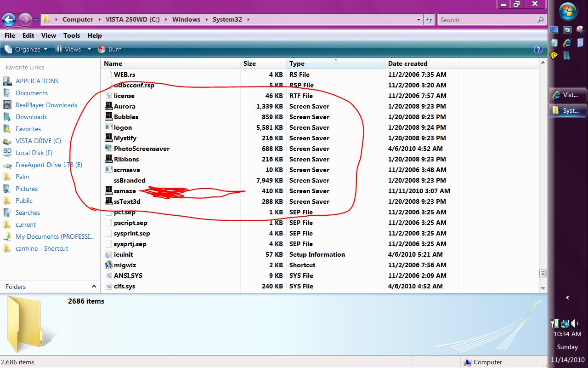Click the blue Help question-mark icon
This screenshot has height=368, width=588.
[x=538, y=49]
